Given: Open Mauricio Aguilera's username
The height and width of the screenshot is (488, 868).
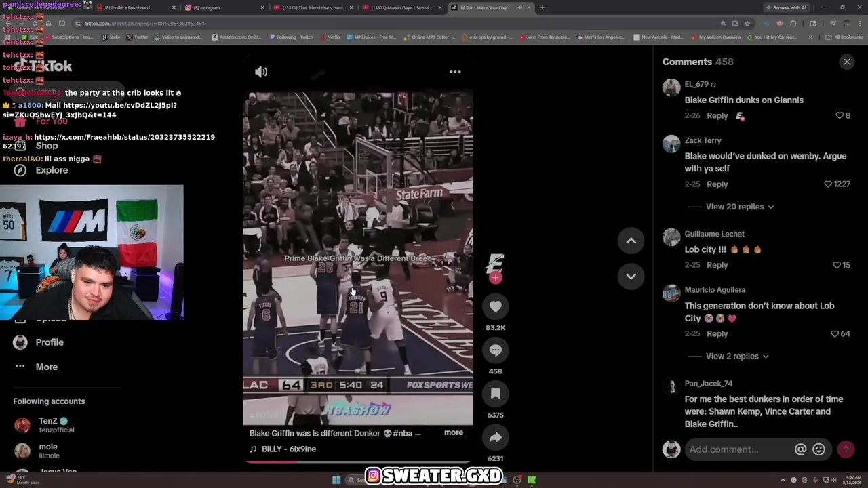Looking at the screenshot, I should pos(715,290).
